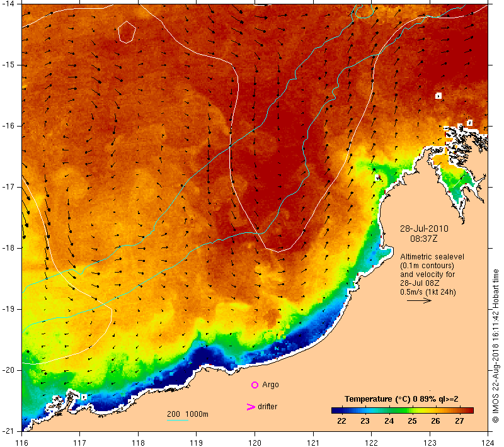504x447 pixels.
Task: Click the latitude axis label -18
Action: [8, 248]
